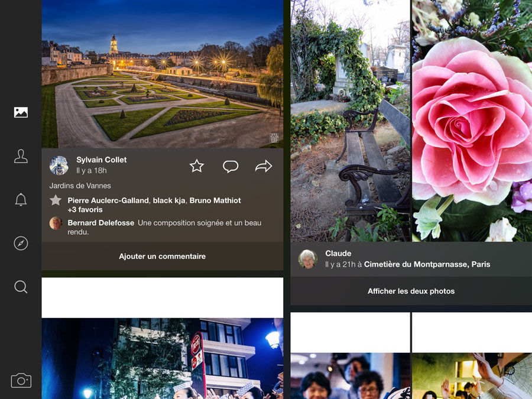Open the Jardins de Vannes garden photo

tap(163, 74)
